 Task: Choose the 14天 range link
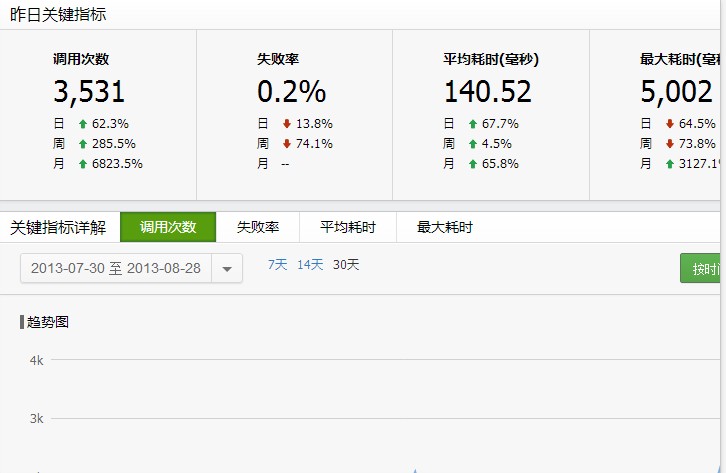(x=310, y=265)
